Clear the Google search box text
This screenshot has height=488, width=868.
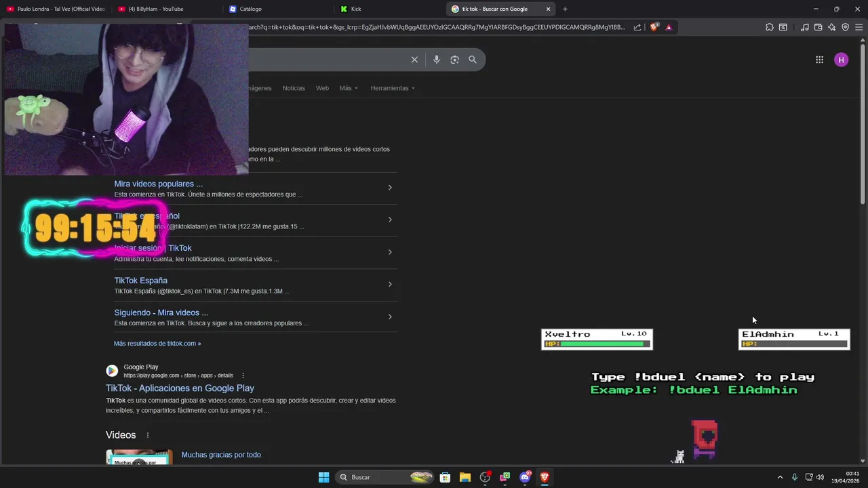[x=414, y=60]
